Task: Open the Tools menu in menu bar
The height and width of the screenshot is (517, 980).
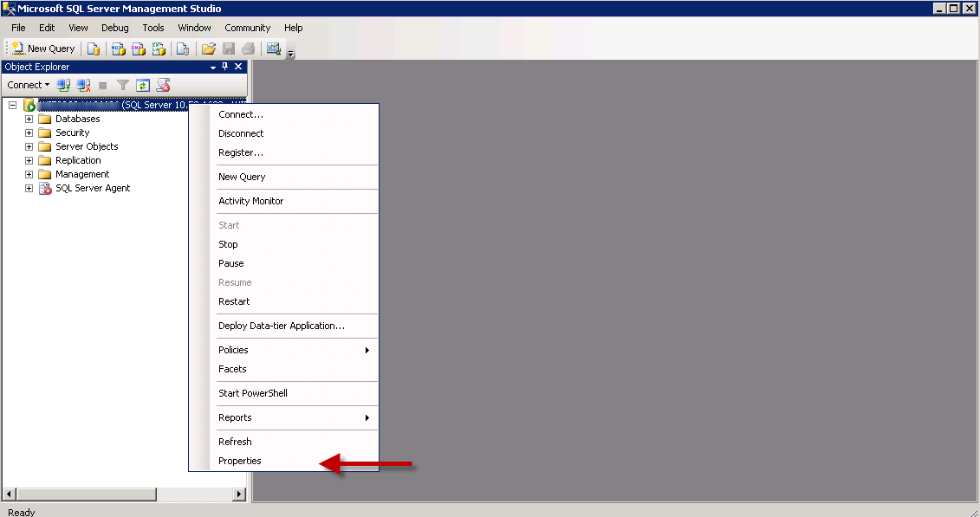Action: [153, 28]
